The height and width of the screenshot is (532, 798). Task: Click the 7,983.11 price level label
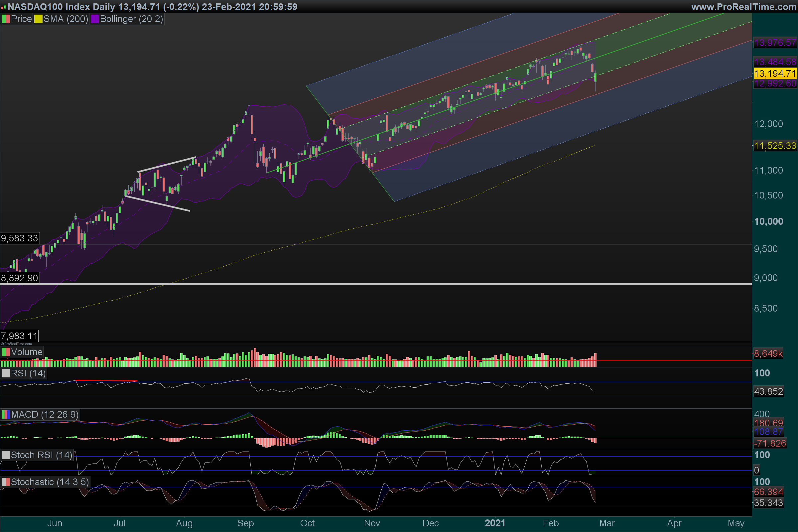19,336
